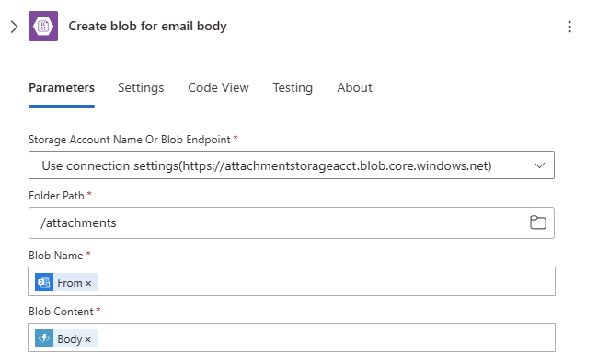Screen dimensions: 598x364
Task: Collapse the action panel with the chevron arrow
Action: click(14, 27)
